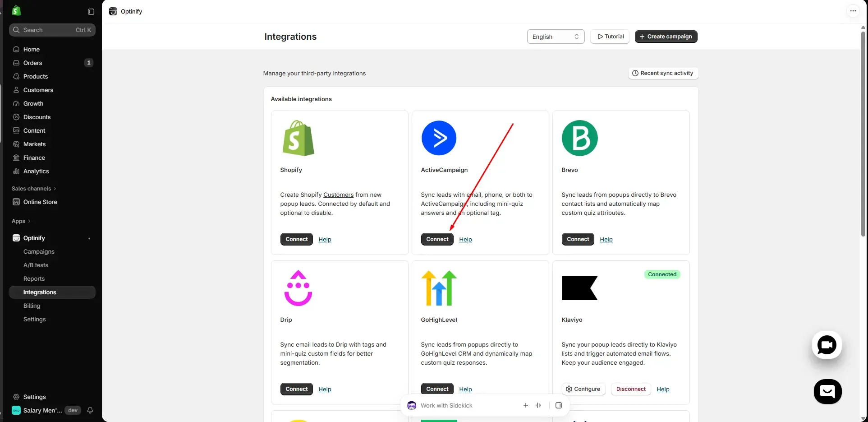Click the Shopify bag logo icon

click(x=16, y=11)
